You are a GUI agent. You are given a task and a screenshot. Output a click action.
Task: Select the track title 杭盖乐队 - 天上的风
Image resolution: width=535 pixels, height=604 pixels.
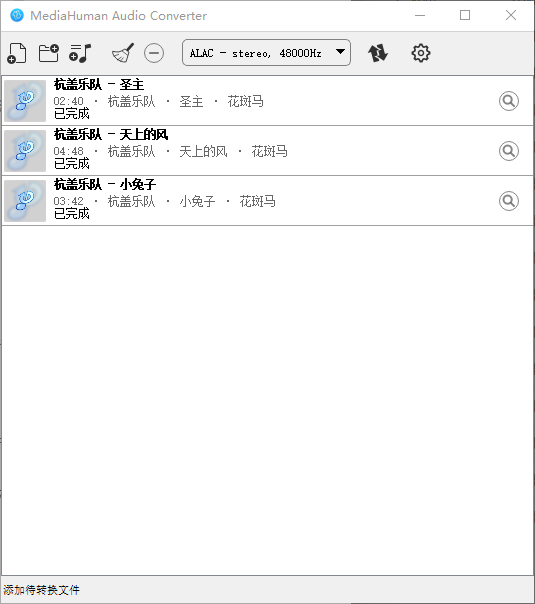[x=111, y=134]
